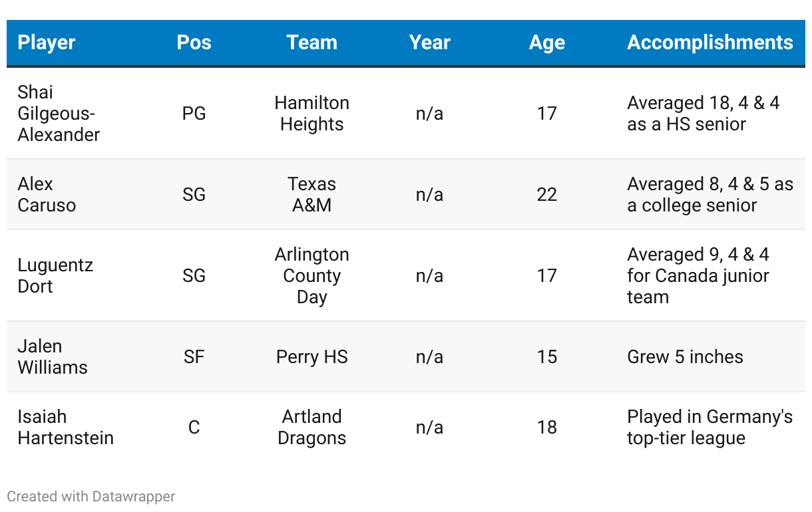Image resolution: width=812 pixels, height=512 pixels.
Task: Select the Grew 5 inches accomplishment
Action: (685, 356)
